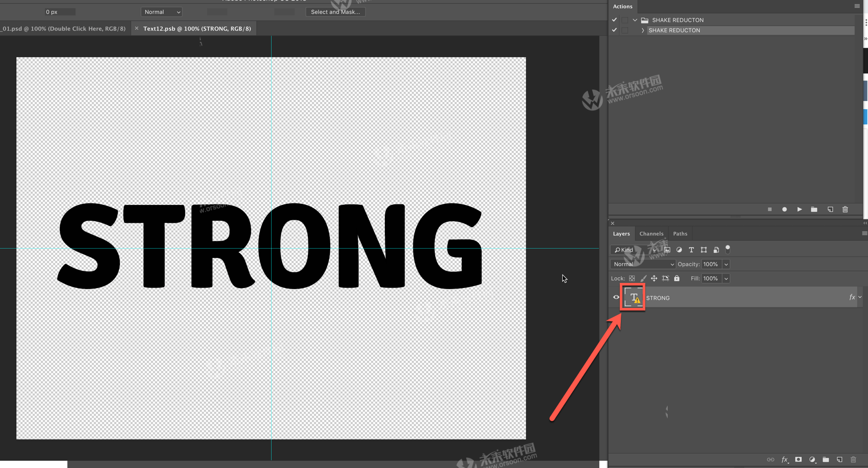Expand the layer effects list on STRONG layer
868x468 pixels.
tap(860, 297)
